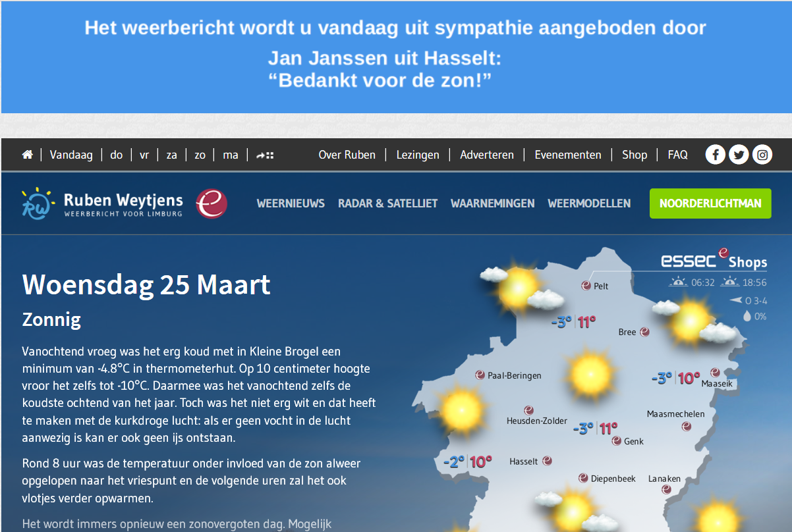Open the RADAR & SATELLIET section

coord(388,203)
